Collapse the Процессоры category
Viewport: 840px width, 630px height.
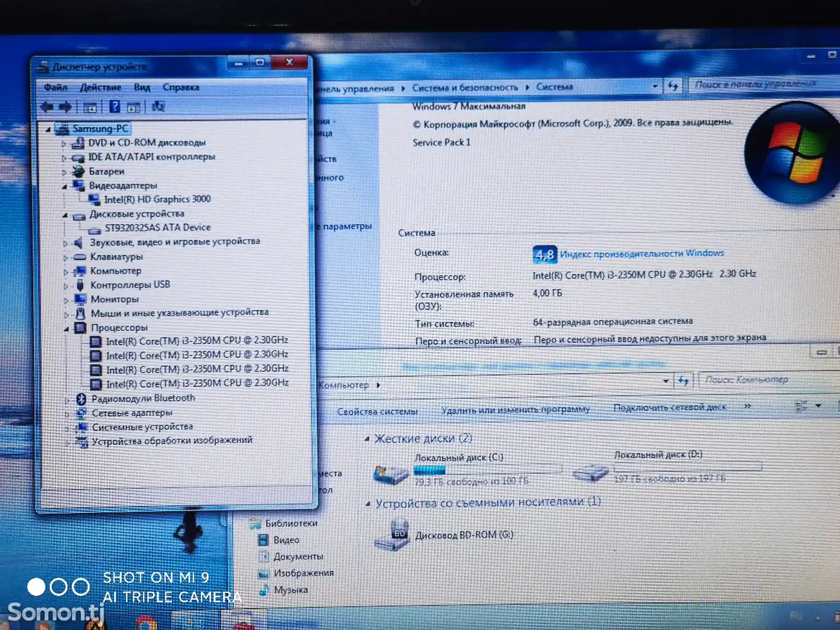pyautogui.click(x=67, y=329)
